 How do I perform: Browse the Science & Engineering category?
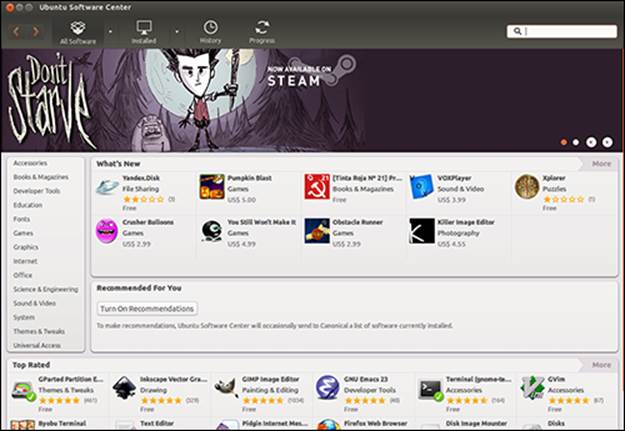(x=45, y=289)
